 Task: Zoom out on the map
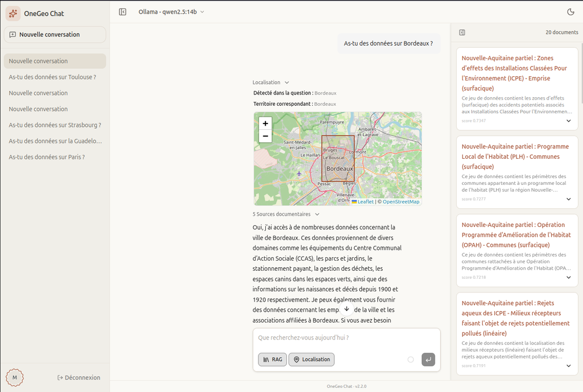coord(265,136)
